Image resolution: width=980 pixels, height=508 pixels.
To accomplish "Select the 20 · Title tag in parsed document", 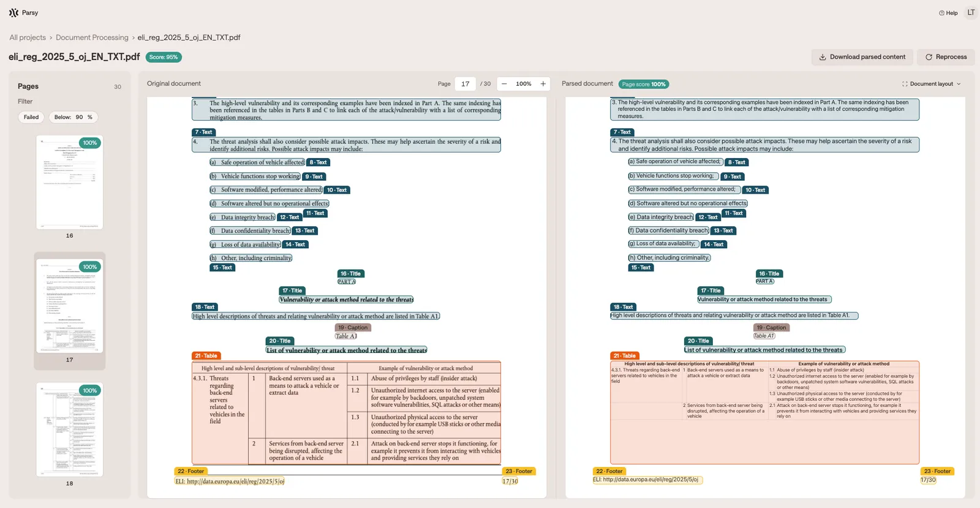I will (x=698, y=341).
